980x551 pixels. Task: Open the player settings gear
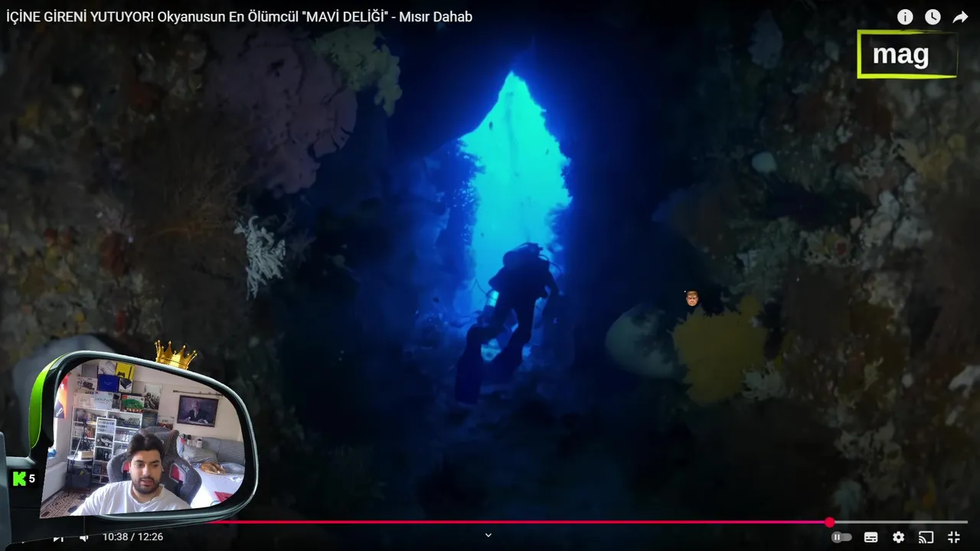[898, 537]
